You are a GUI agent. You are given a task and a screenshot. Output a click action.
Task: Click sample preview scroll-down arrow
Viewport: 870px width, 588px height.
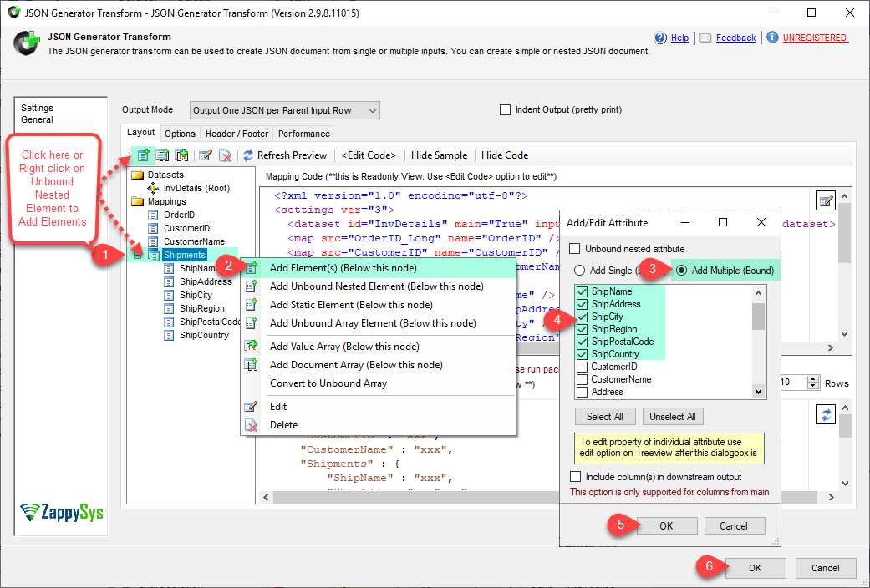pos(845,483)
